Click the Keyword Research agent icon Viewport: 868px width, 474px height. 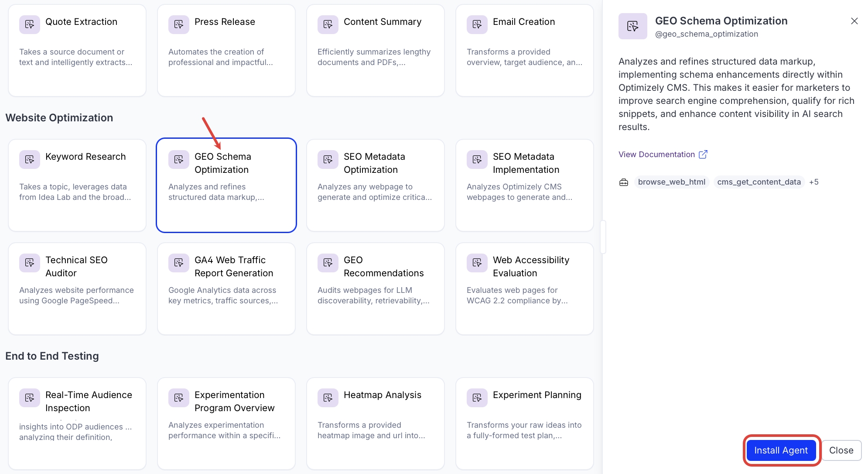coord(29,159)
